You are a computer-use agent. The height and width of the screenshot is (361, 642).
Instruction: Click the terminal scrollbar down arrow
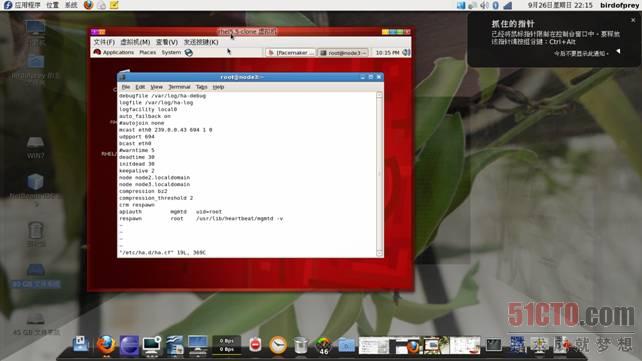click(x=379, y=253)
